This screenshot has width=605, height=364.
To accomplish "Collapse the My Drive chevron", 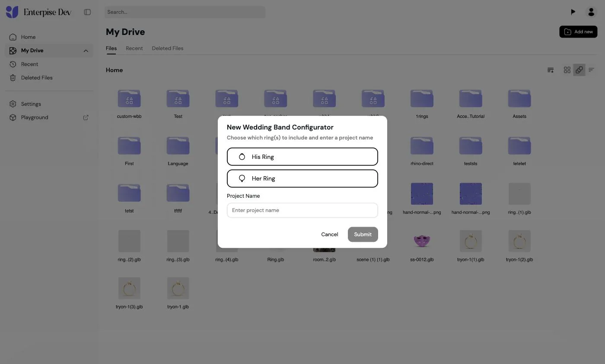I will click(86, 51).
